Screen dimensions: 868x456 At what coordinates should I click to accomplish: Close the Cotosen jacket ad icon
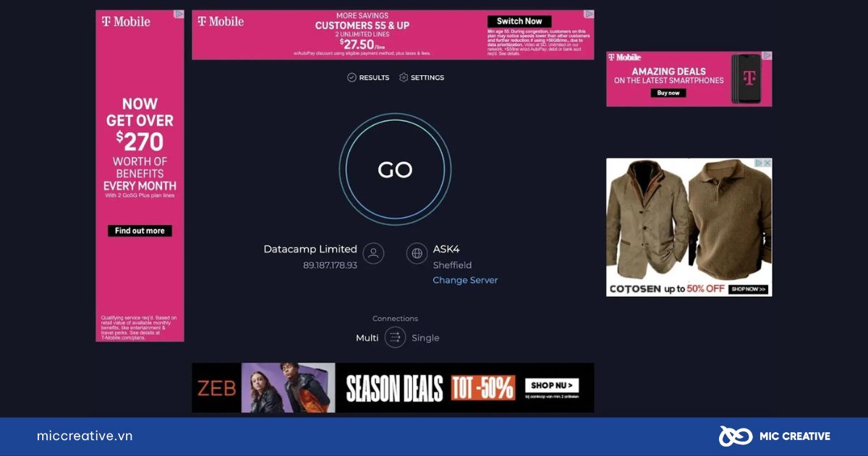(x=767, y=163)
